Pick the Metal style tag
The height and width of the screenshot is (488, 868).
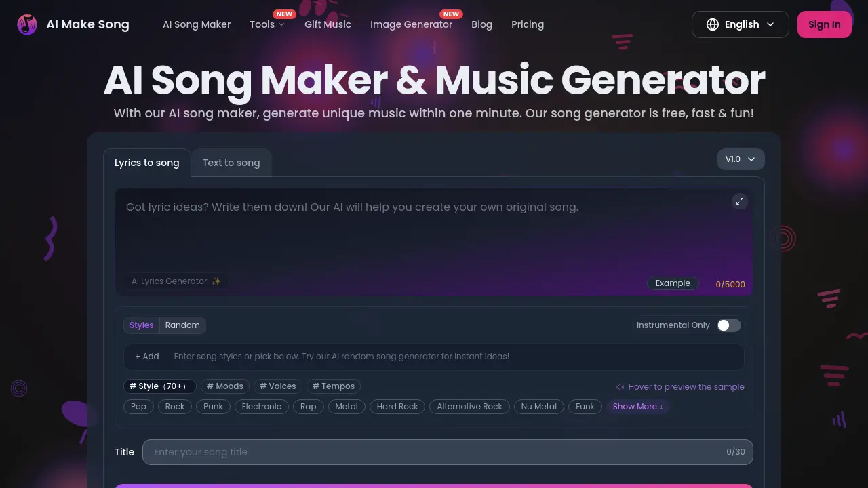tap(347, 407)
